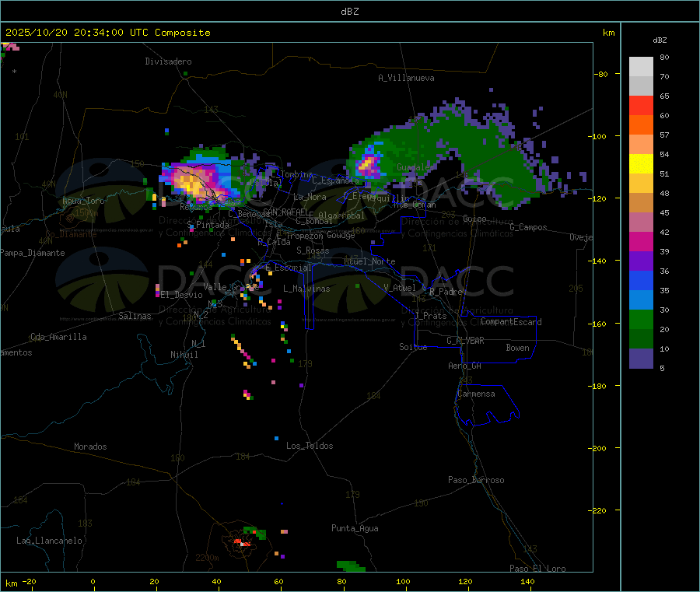
Task: Click the dBZ title at top
Action: 349,12
